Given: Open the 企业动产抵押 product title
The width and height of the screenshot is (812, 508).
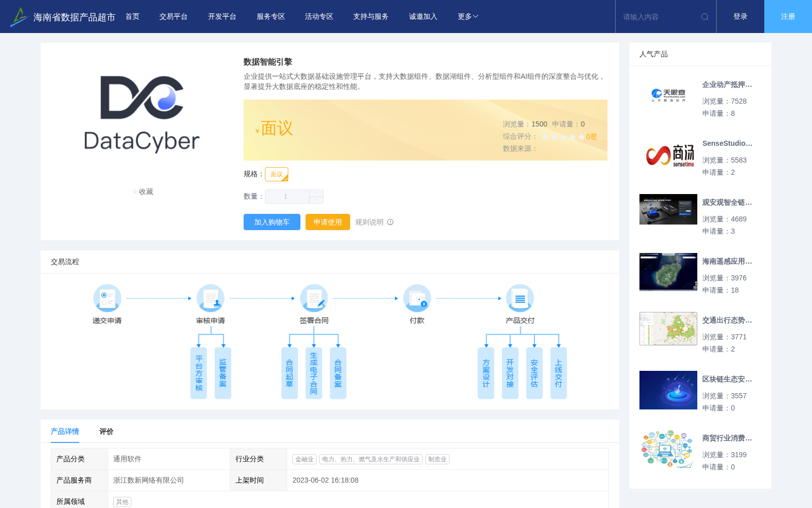Looking at the screenshot, I should pyautogui.click(x=727, y=85).
